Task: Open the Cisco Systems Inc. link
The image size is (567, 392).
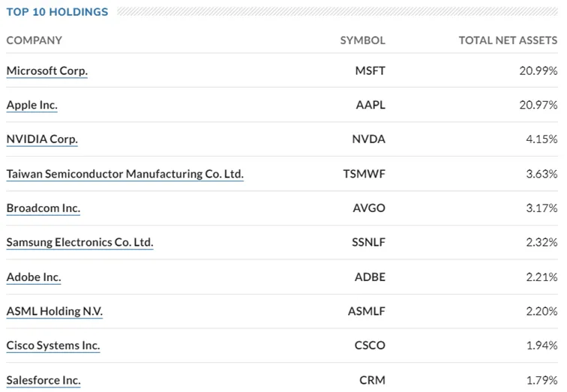Action: point(53,346)
